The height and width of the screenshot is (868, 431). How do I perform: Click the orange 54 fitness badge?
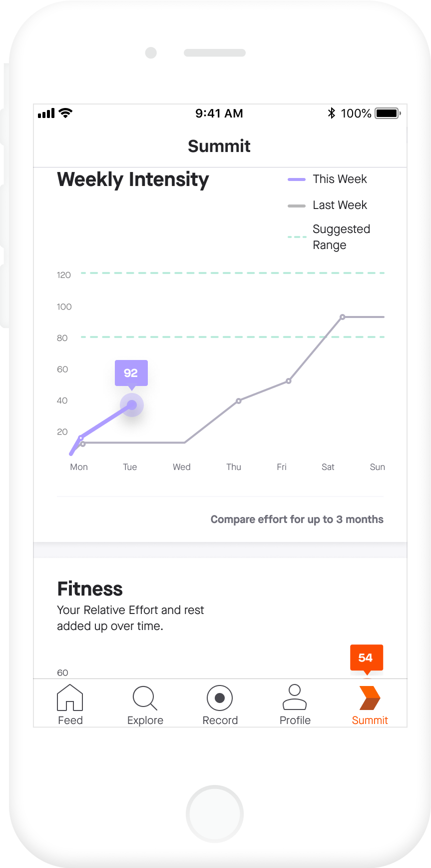pyautogui.click(x=366, y=657)
